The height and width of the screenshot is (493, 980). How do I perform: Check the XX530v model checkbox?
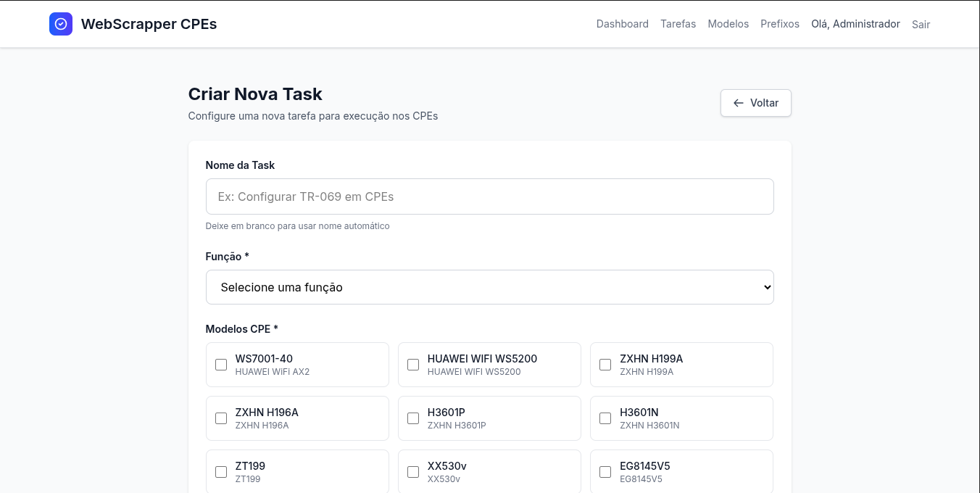click(413, 472)
